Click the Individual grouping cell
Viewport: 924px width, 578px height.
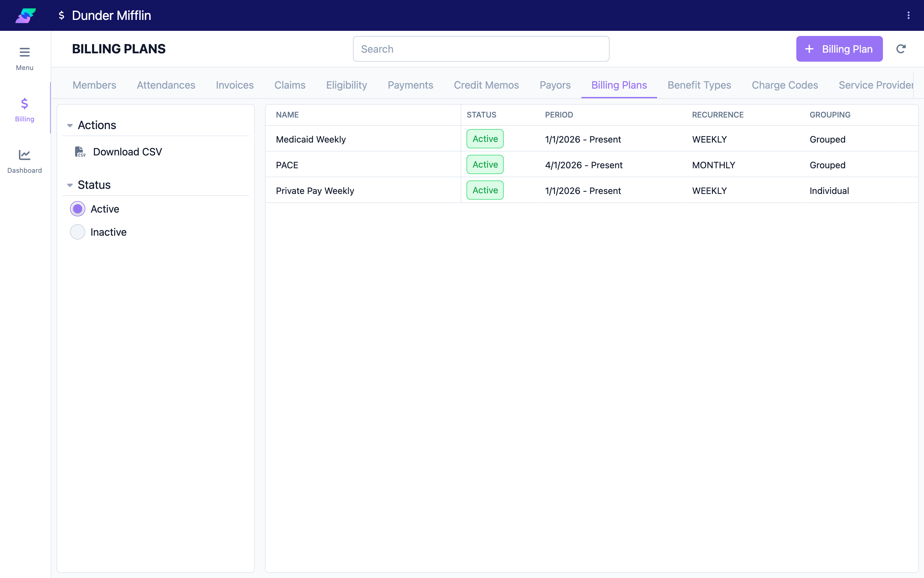[829, 190]
